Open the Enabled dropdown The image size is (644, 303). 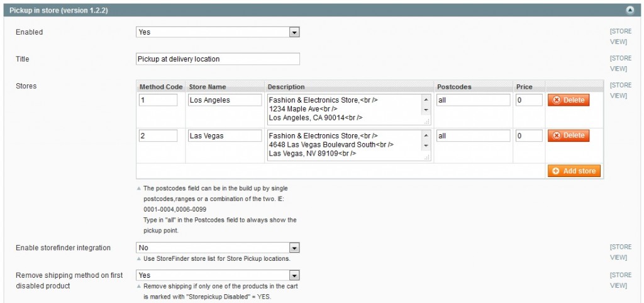coord(218,32)
